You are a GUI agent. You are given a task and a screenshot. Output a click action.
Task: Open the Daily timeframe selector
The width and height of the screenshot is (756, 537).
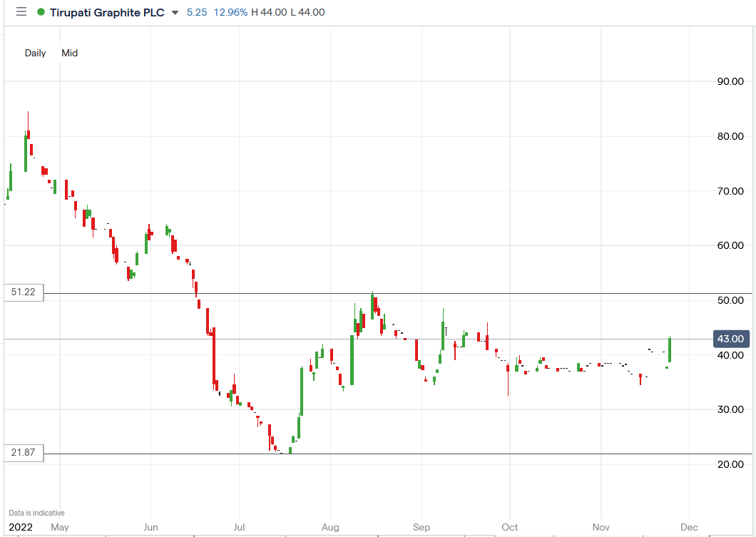tap(35, 53)
